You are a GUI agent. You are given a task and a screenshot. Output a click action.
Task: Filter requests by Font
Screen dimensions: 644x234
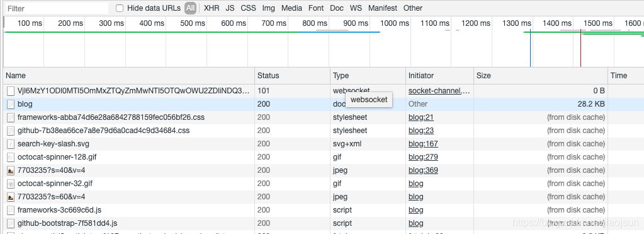tap(316, 8)
